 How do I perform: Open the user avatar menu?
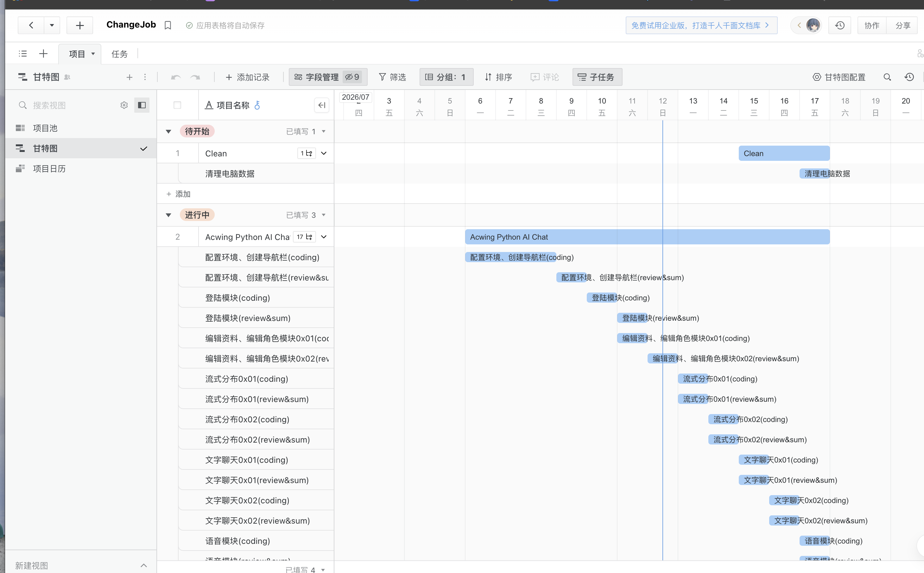pyautogui.click(x=813, y=25)
